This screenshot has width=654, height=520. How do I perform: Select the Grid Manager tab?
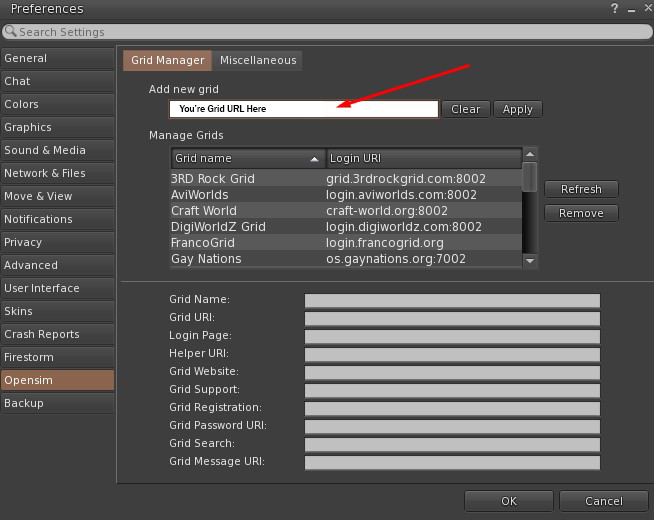(167, 60)
